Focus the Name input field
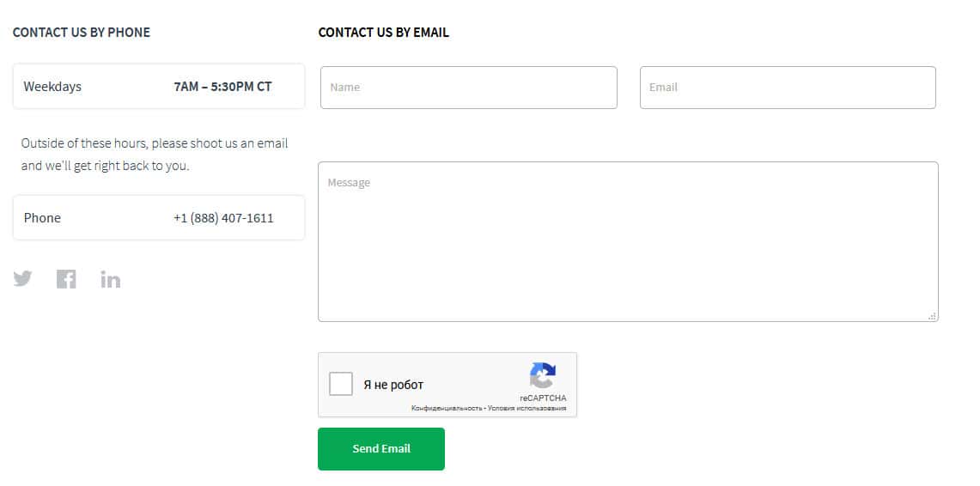Image resolution: width=980 pixels, height=486 pixels. point(468,88)
